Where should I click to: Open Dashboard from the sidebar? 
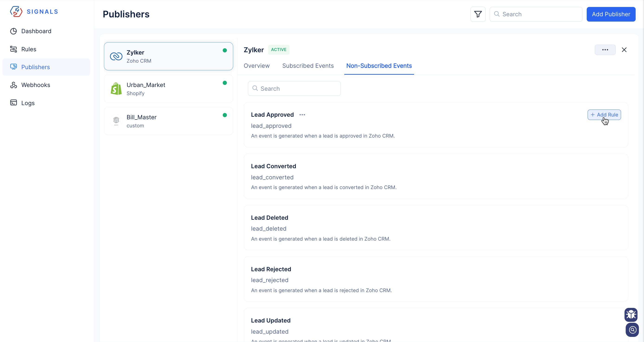tap(36, 31)
